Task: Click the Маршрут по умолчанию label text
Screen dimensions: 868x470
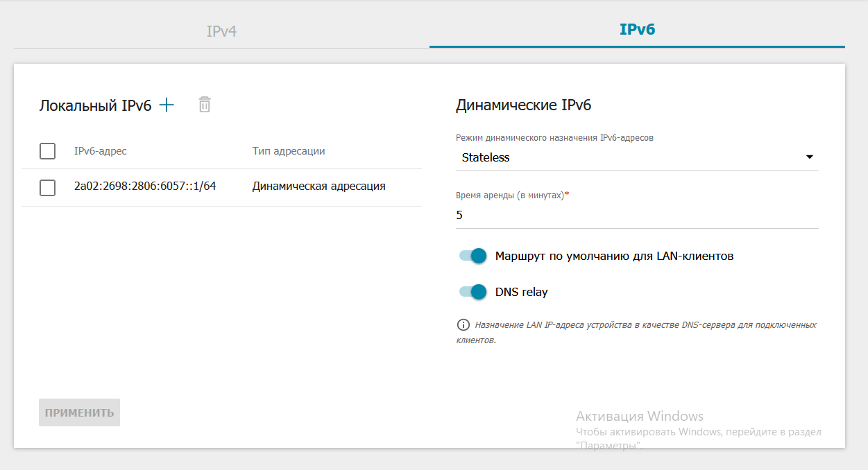Action: click(x=614, y=256)
